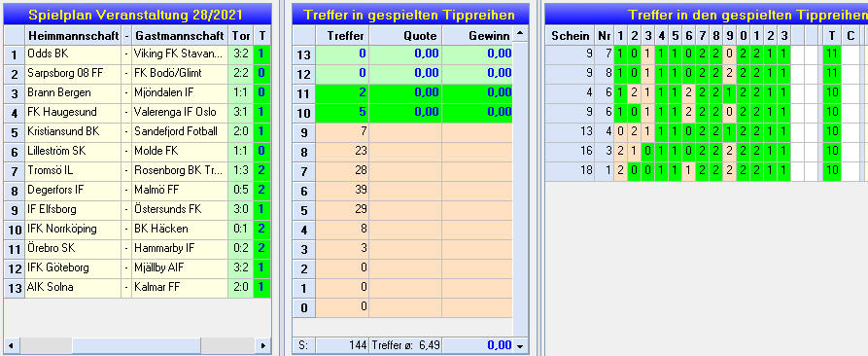Click the 0:5 score of Degerfors match
This screenshot has height=356, width=868.
[241, 190]
